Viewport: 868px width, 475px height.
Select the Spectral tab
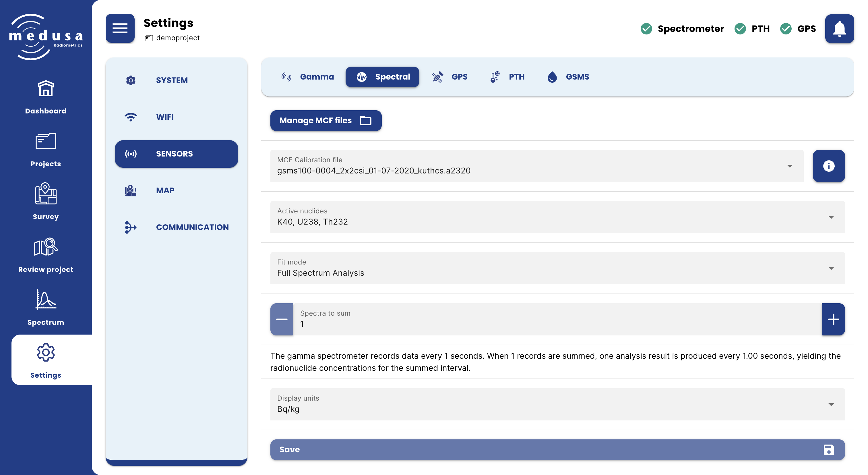pos(382,77)
